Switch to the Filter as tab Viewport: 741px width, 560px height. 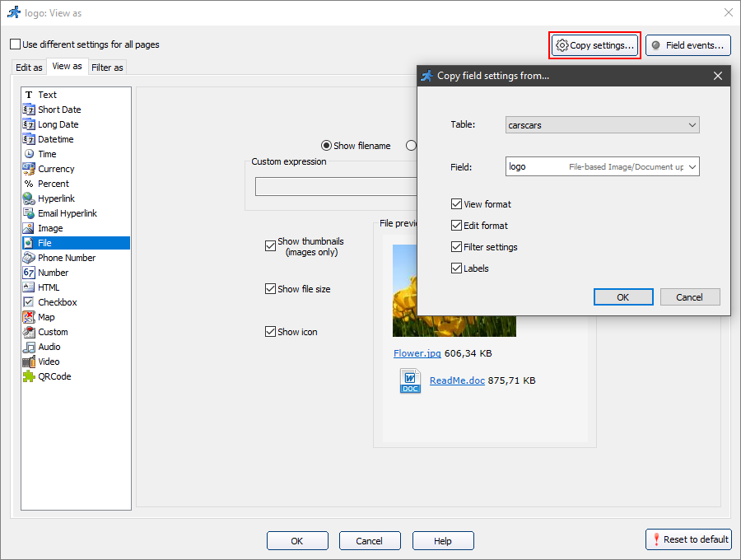(x=107, y=67)
